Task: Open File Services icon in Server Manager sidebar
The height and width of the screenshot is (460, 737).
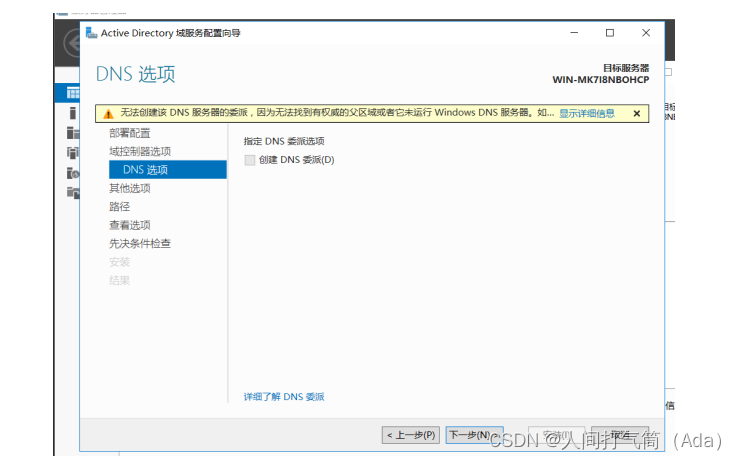Action: pyautogui.click(x=73, y=193)
